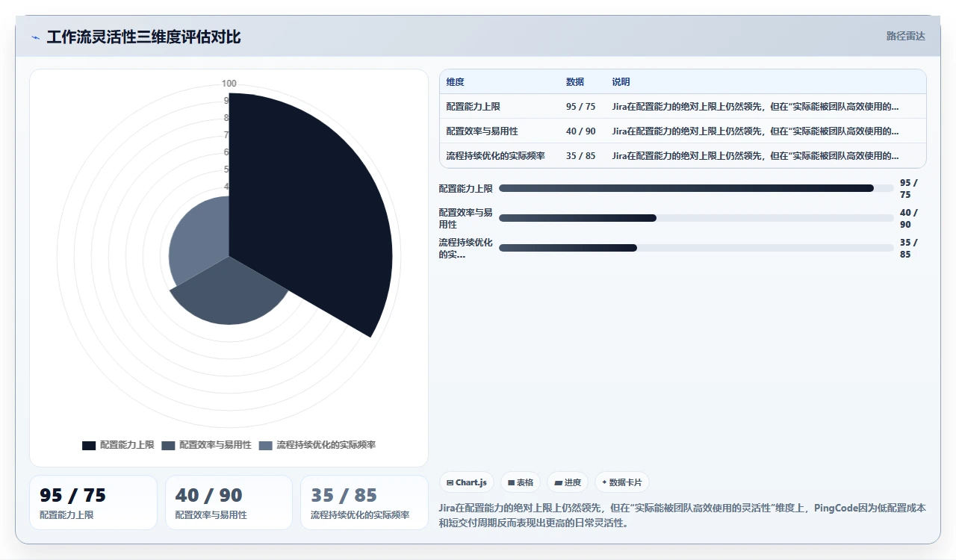Screen dimensions: 956x560
Task: Click the 路径雷达 label in header
Action: [x=905, y=36]
